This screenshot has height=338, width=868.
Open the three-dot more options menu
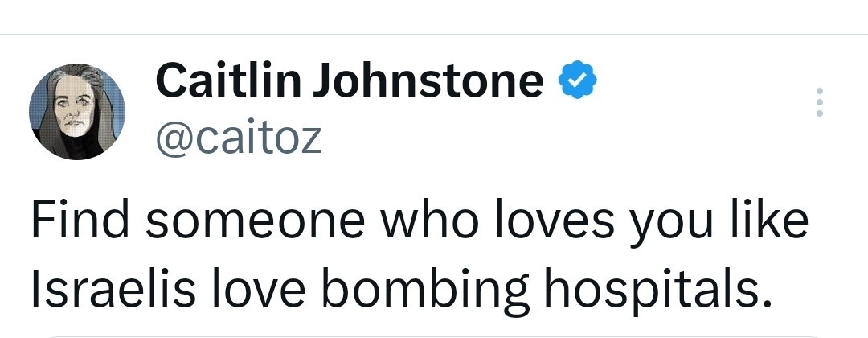click(819, 103)
